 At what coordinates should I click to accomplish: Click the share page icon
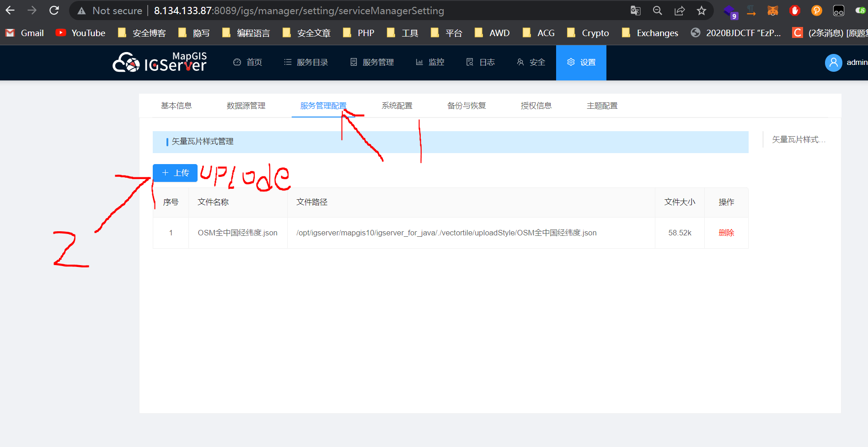pyautogui.click(x=680, y=11)
